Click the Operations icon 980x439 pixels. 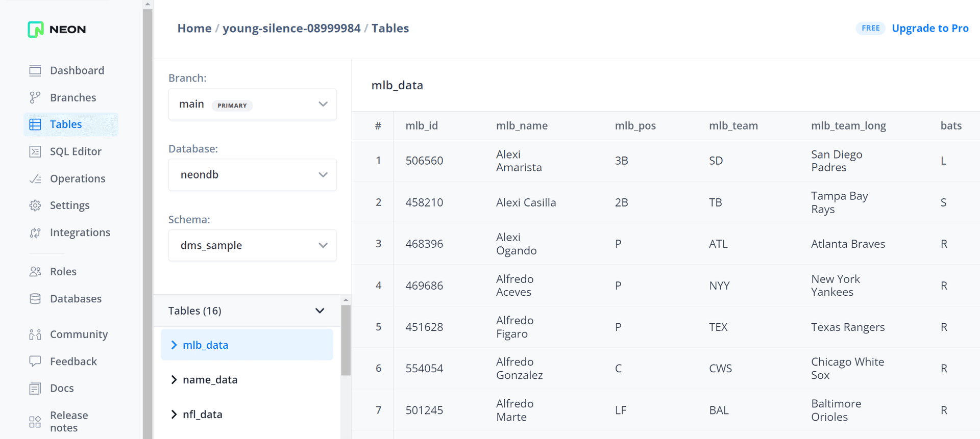click(x=35, y=178)
